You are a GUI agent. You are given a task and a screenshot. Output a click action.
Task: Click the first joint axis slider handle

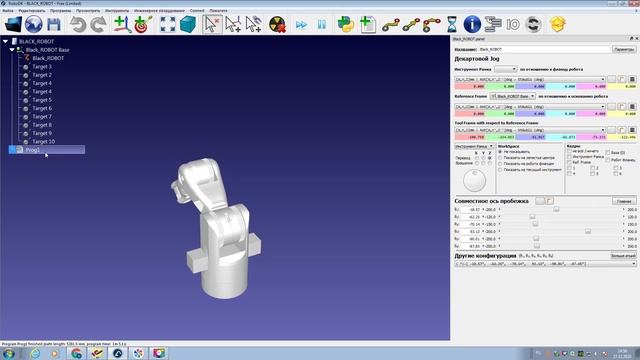(x=556, y=209)
